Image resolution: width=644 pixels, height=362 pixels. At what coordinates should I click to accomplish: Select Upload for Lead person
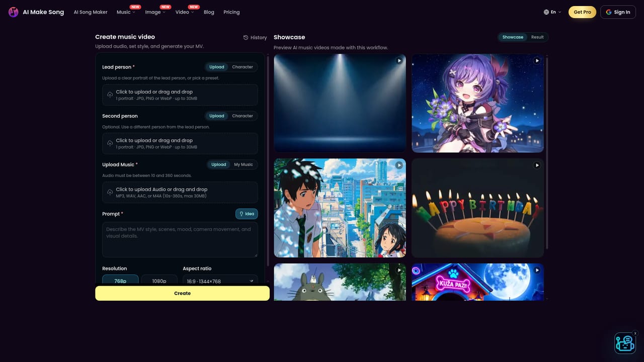coord(217,67)
